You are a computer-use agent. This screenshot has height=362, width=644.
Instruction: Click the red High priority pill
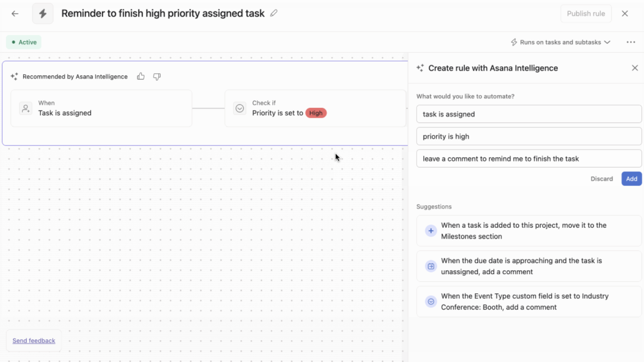click(x=316, y=113)
